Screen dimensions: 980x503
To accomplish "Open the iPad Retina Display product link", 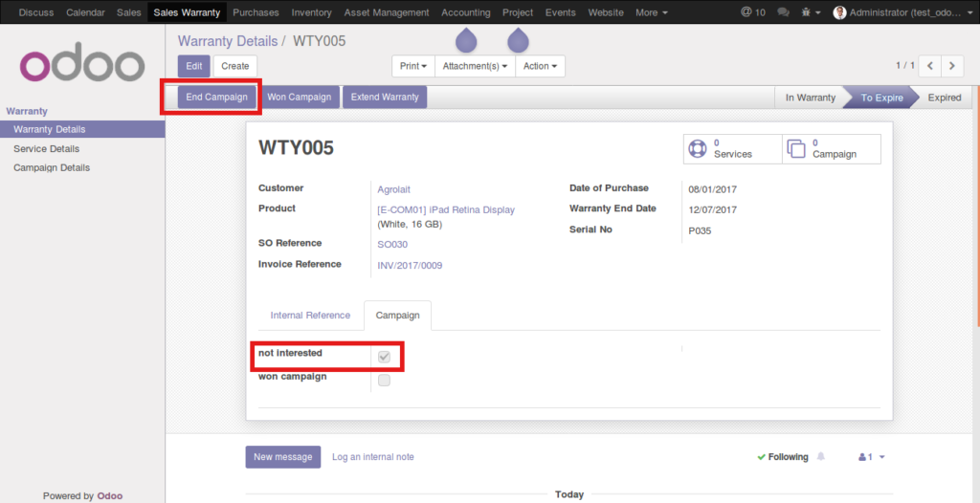I will 446,210.
